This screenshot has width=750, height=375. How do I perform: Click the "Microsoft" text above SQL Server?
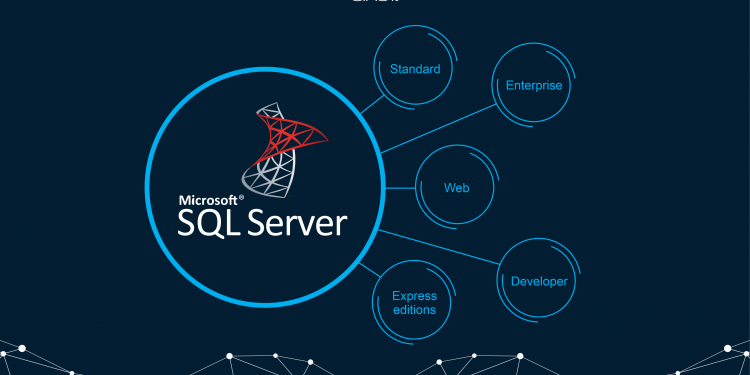pyautogui.click(x=212, y=199)
